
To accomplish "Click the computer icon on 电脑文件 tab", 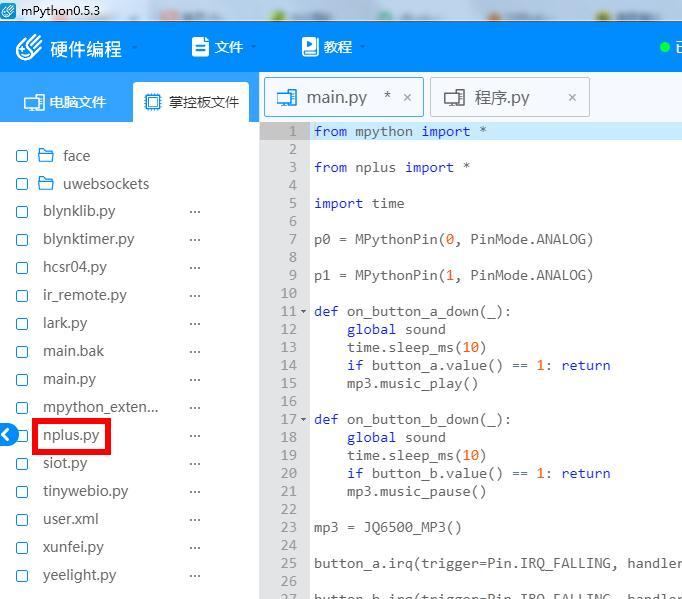I will (x=34, y=103).
